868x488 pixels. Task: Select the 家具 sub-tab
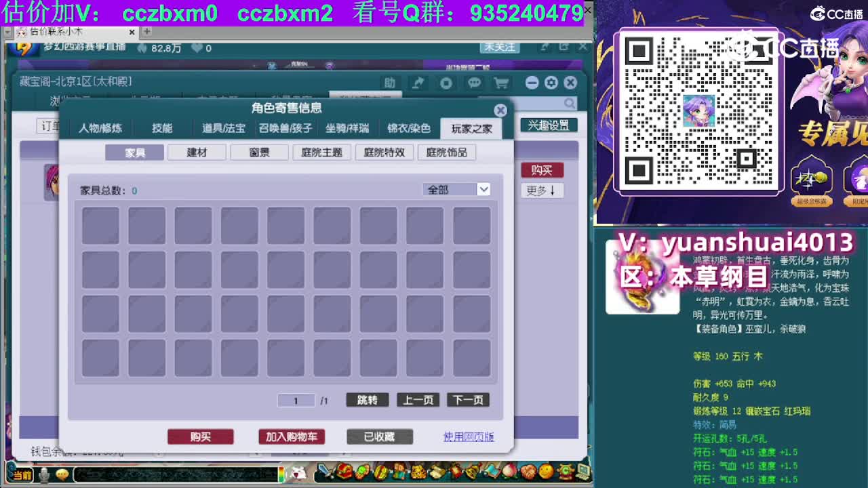coord(134,152)
